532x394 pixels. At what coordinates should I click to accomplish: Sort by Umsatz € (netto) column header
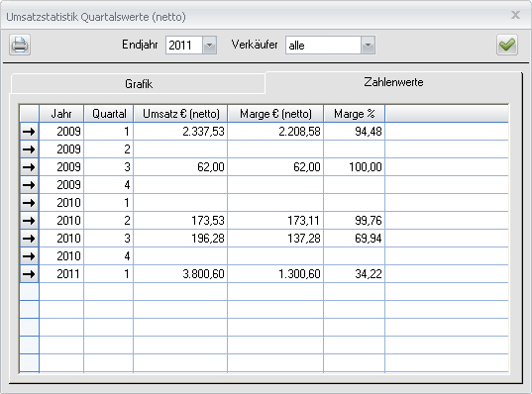(x=180, y=114)
